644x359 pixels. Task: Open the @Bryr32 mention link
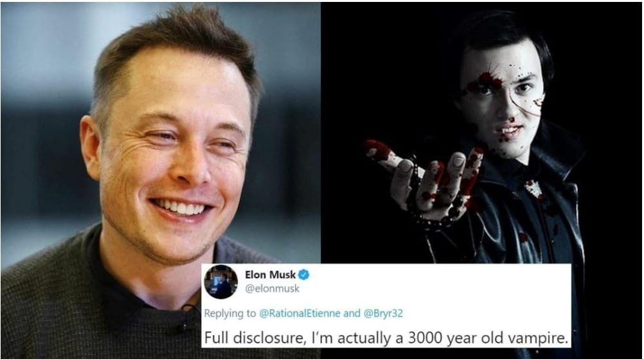coord(383,313)
